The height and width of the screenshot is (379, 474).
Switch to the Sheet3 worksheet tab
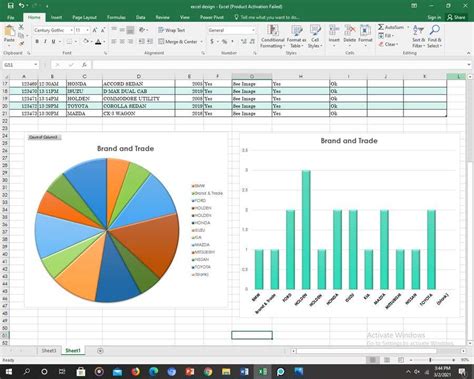(x=49, y=351)
